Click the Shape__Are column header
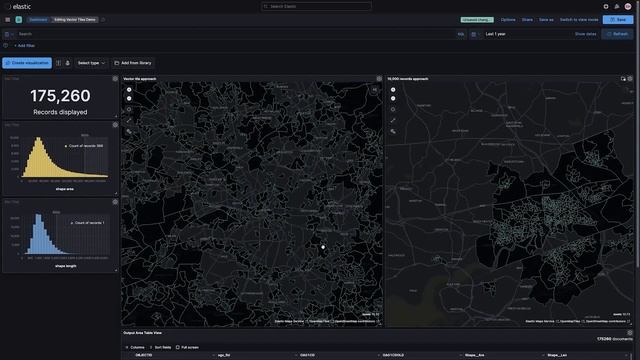The height and width of the screenshot is (360, 640). pyautogui.click(x=474, y=356)
